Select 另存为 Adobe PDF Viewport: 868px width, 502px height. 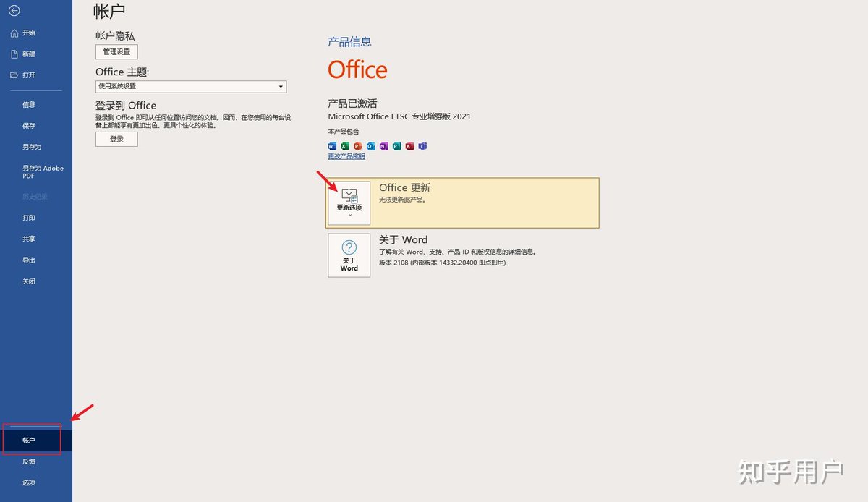[x=43, y=171]
